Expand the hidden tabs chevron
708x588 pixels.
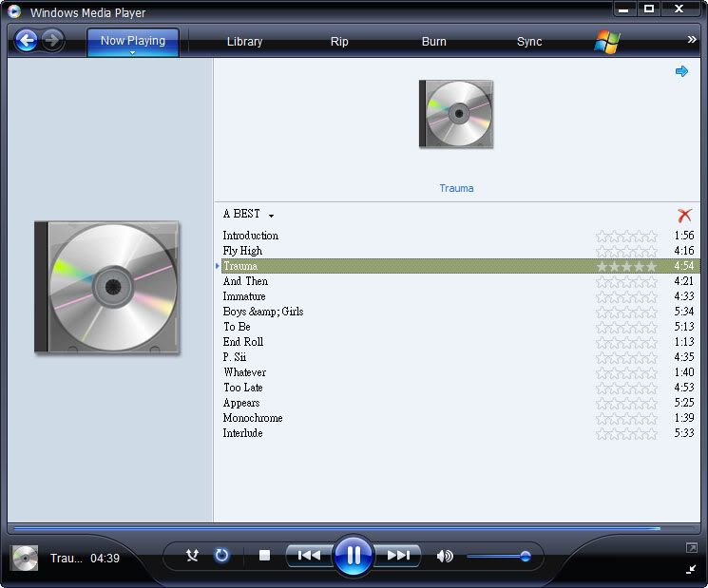tap(692, 40)
